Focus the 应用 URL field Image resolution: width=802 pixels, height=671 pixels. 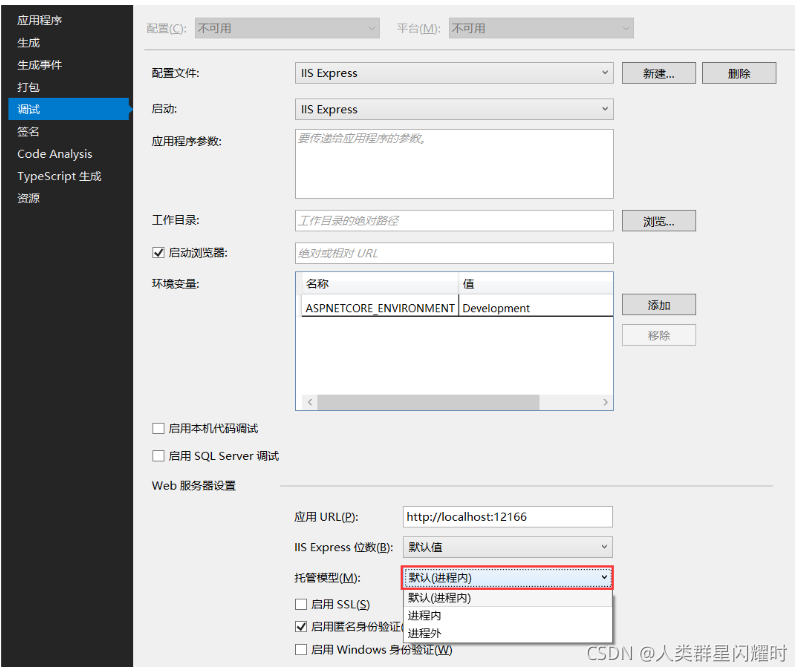(507, 517)
